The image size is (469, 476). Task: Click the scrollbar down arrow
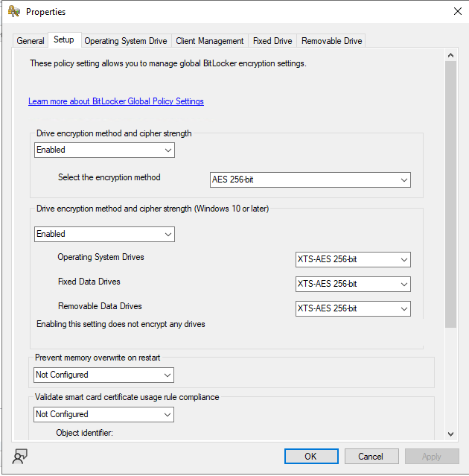click(451, 434)
